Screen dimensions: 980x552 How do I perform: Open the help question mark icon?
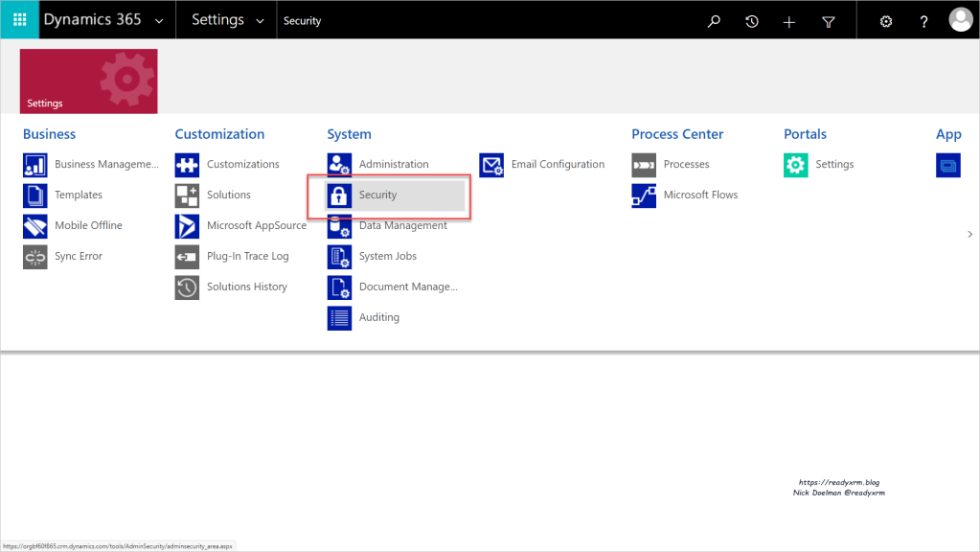pyautogui.click(x=923, y=21)
